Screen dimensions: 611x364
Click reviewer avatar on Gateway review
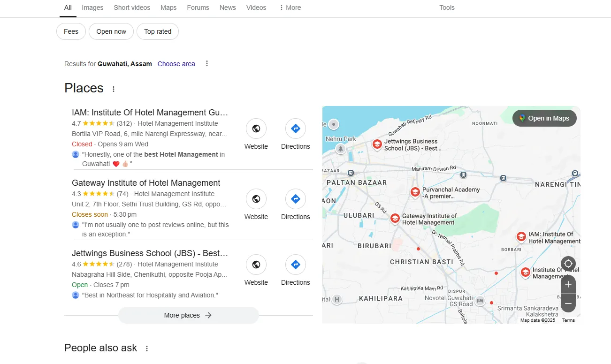click(76, 225)
